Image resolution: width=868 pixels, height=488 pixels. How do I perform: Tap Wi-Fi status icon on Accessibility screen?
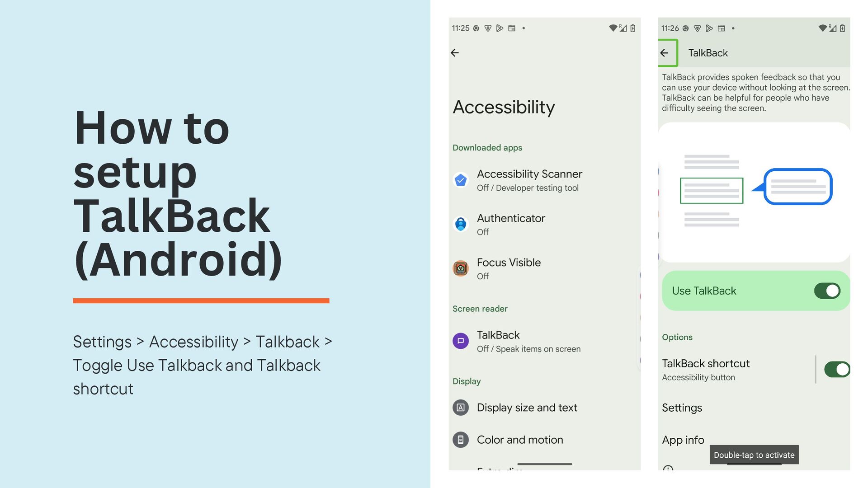[613, 28]
